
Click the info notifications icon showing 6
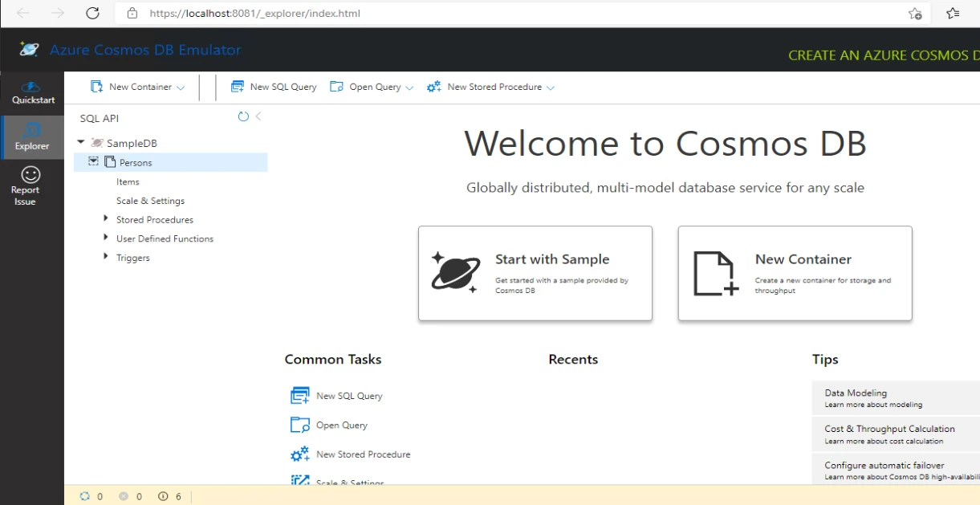click(163, 496)
